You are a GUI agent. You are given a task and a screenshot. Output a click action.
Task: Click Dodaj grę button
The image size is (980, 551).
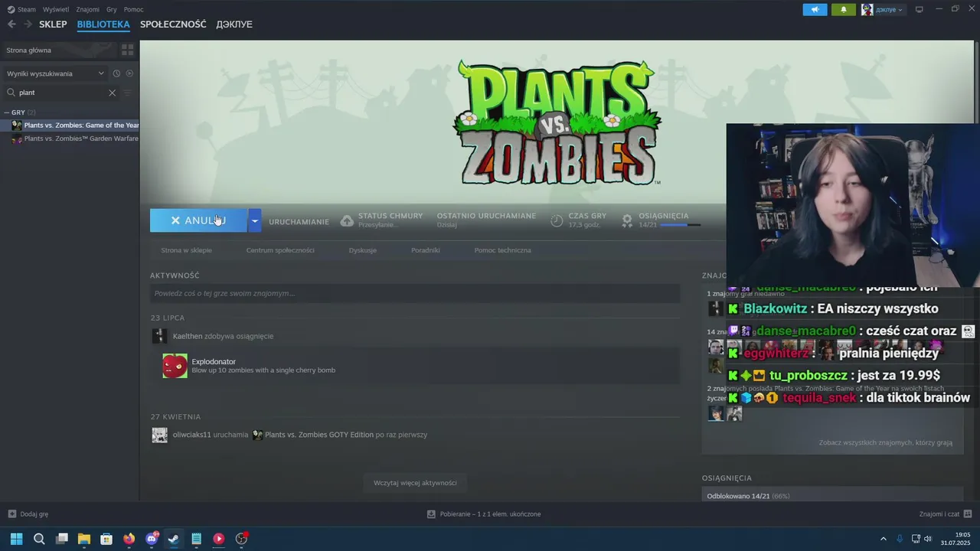[x=28, y=514]
